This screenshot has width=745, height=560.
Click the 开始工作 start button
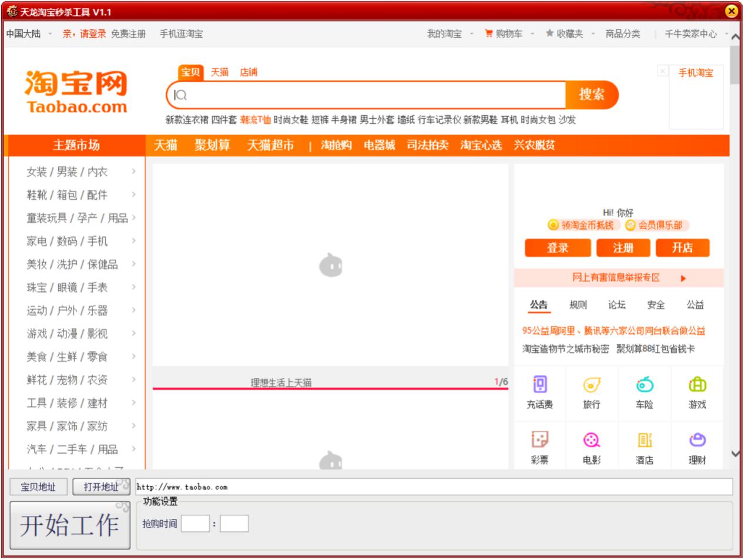point(70,525)
